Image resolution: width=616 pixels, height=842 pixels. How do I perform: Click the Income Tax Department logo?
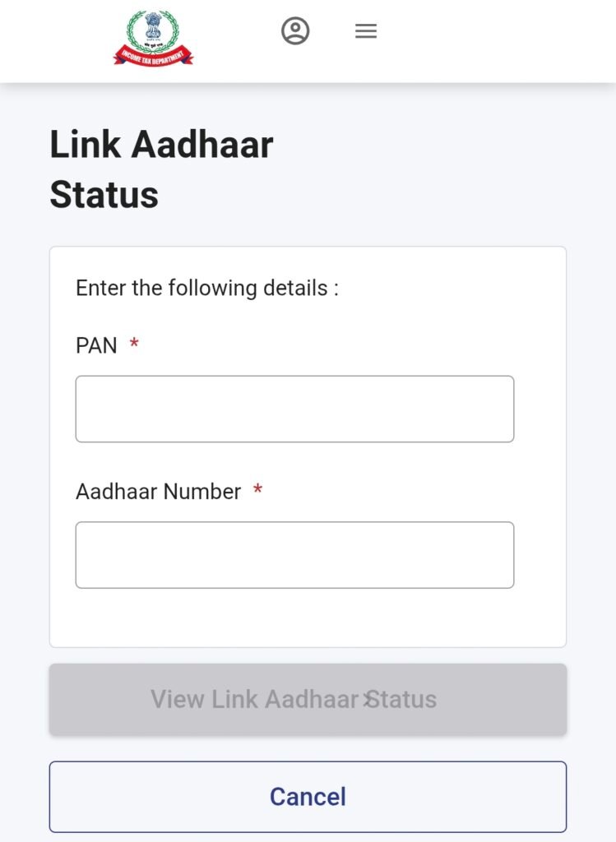(153, 37)
